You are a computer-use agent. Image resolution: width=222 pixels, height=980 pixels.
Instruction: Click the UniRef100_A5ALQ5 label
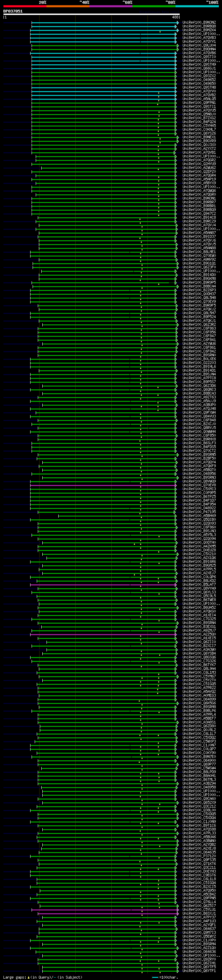[199, 99]
